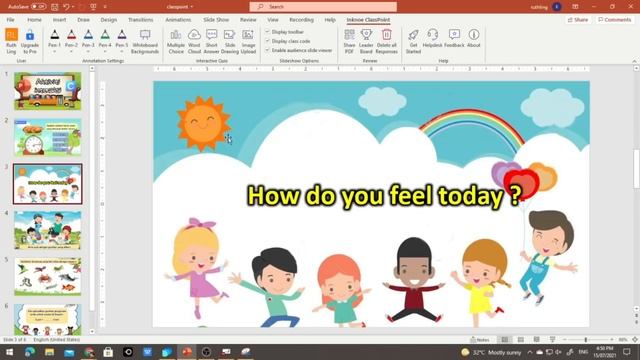The height and width of the screenshot is (360, 640).
Task: Expand the Pen 1 dropdown arrow
Action: [54, 52]
